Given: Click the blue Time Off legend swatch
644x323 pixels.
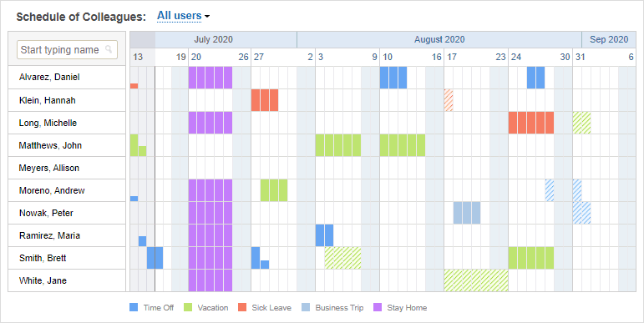Looking at the screenshot, I should tap(134, 307).
